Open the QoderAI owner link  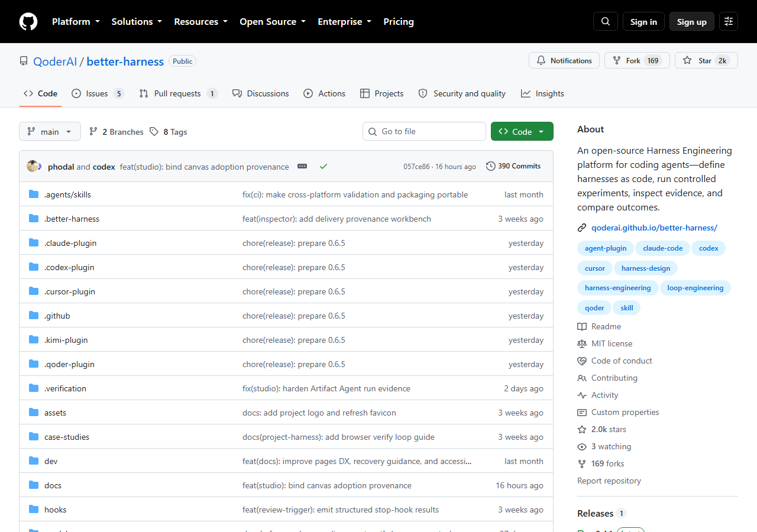pyautogui.click(x=55, y=61)
